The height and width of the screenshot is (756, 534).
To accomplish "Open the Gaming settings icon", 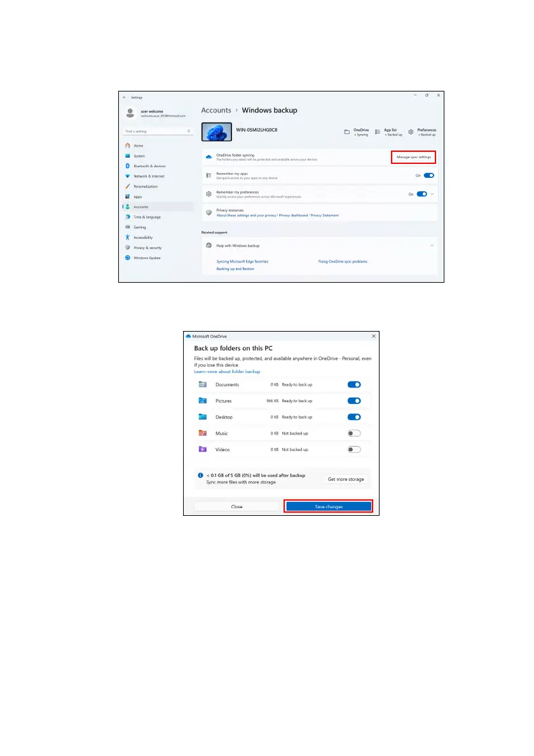I will point(128,227).
